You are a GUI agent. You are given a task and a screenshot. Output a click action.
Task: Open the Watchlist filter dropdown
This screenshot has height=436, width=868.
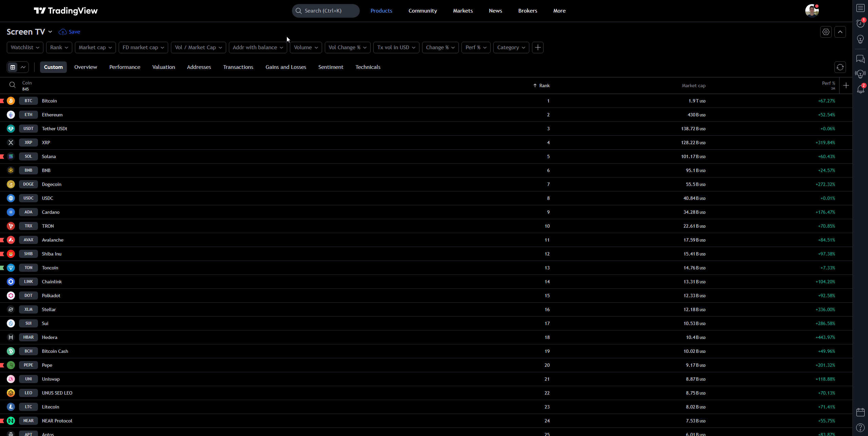[25, 48]
